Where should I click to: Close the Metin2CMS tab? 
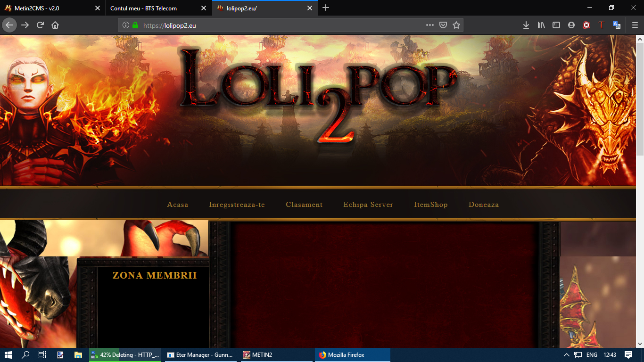[98, 8]
